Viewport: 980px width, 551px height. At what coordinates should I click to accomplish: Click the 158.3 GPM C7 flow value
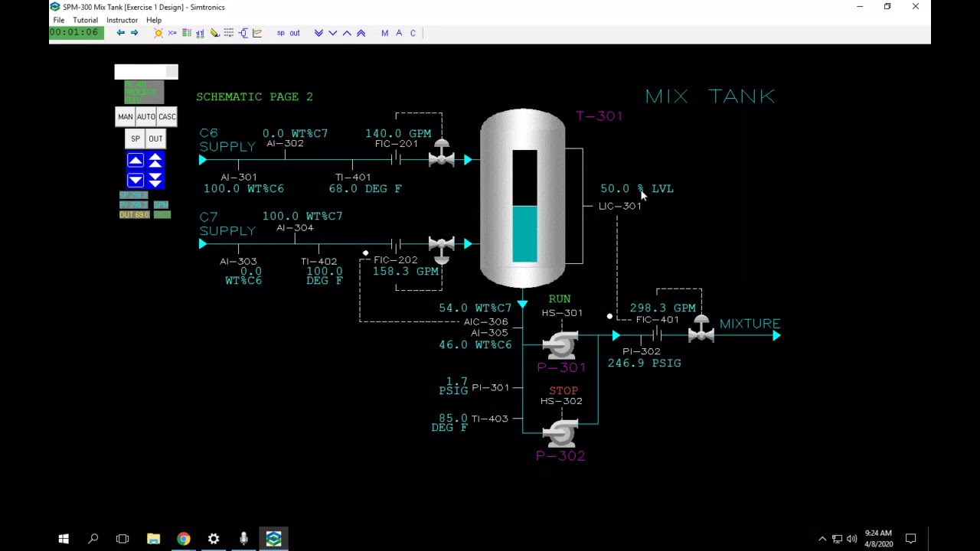(x=406, y=271)
